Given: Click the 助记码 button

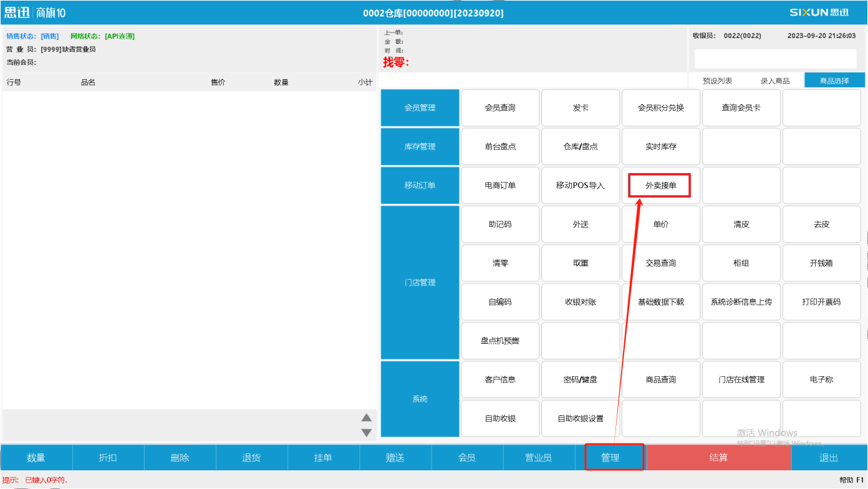Looking at the screenshot, I should coord(500,224).
